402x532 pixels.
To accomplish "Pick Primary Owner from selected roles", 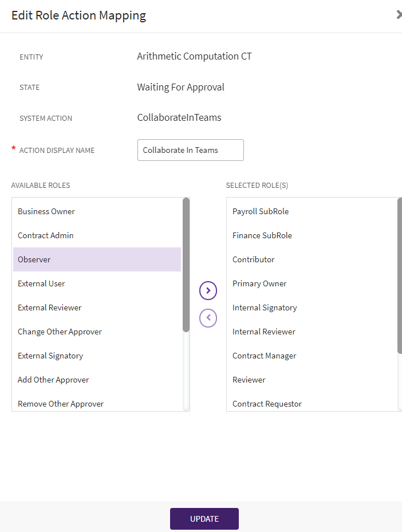I will (x=259, y=283).
